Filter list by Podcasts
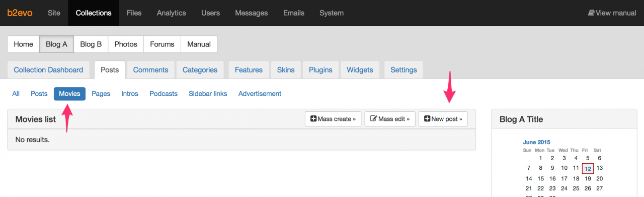 (164, 94)
